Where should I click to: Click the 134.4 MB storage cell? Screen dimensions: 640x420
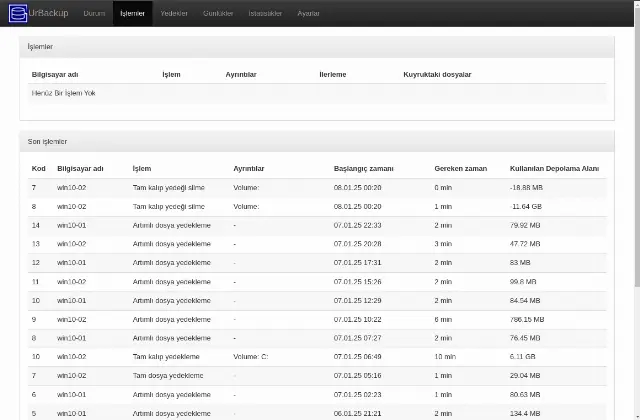[525, 413]
